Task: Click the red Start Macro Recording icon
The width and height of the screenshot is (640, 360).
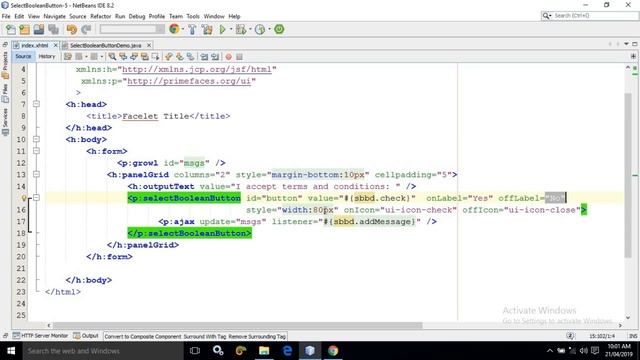Action: 229,57
